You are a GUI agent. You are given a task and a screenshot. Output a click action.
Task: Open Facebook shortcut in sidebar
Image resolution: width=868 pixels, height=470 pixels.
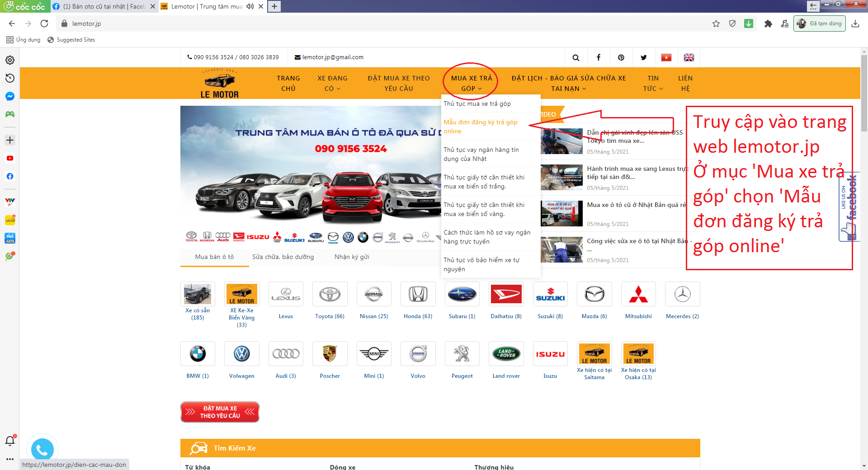(10, 176)
